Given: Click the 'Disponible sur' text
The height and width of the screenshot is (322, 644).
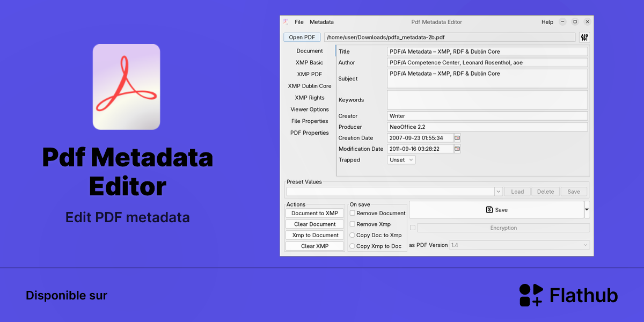Looking at the screenshot, I should [67, 295].
